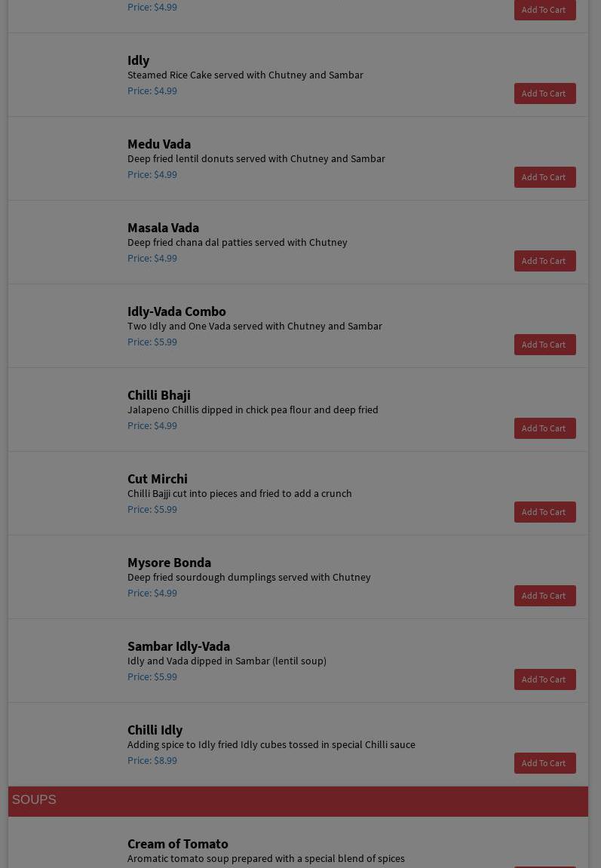Click the Masala Vada item name
601x868 pixels.
(x=163, y=228)
